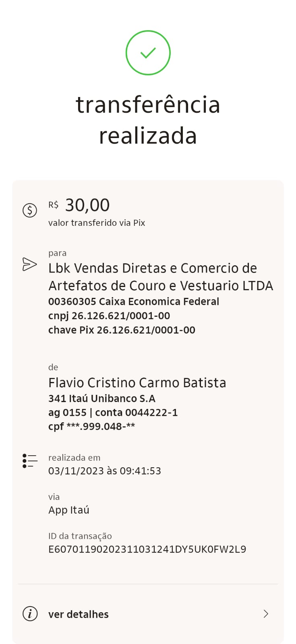296x644 pixels.
Task: Tap the 341 Itaú Unibanco S.A line
Action: (x=102, y=398)
